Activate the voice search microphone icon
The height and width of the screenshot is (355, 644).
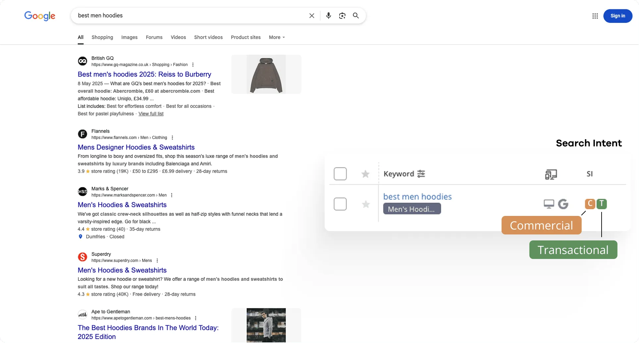[328, 16]
